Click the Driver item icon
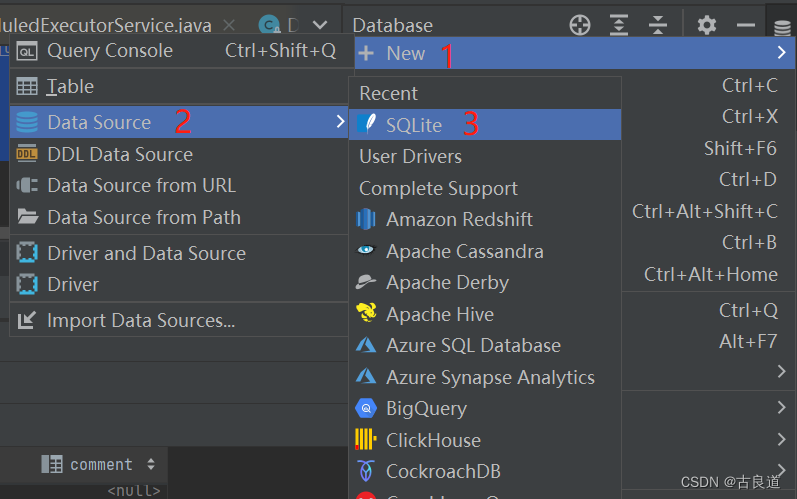Viewport: 797px width, 499px height. pyautogui.click(x=26, y=284)
